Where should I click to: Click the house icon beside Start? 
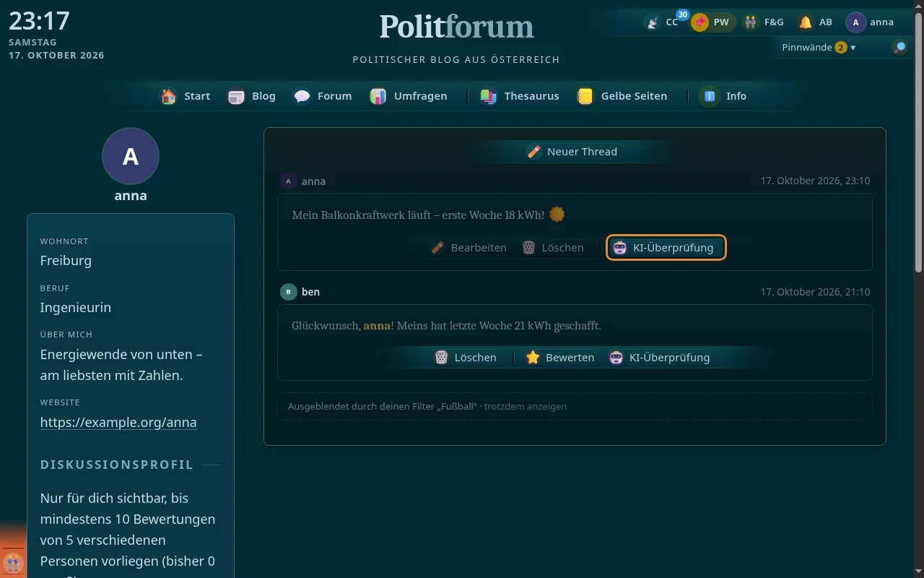coord(168,96)
